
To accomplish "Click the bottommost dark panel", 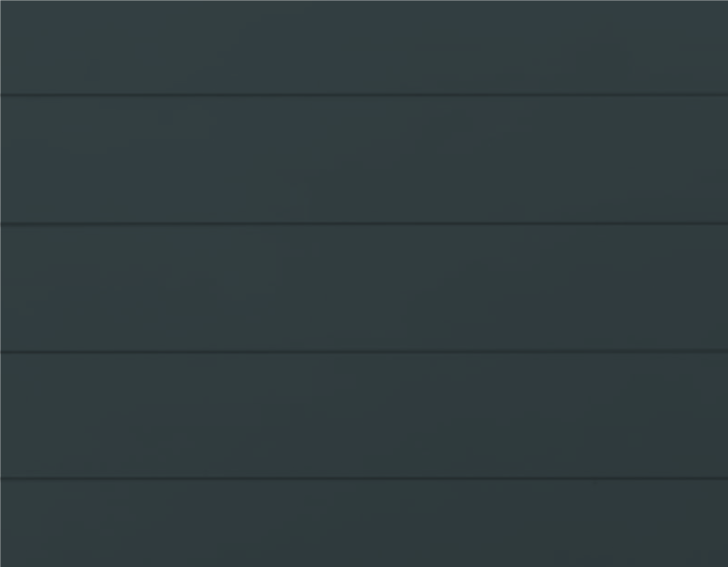I will (364, 523).
